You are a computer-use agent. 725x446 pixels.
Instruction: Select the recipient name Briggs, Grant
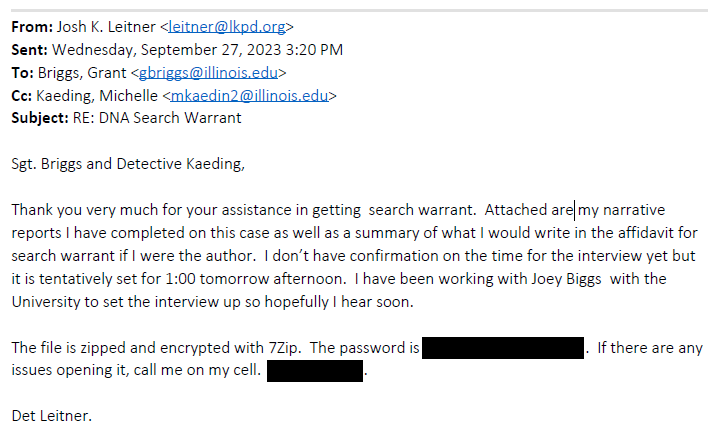[x=82, y=73]
